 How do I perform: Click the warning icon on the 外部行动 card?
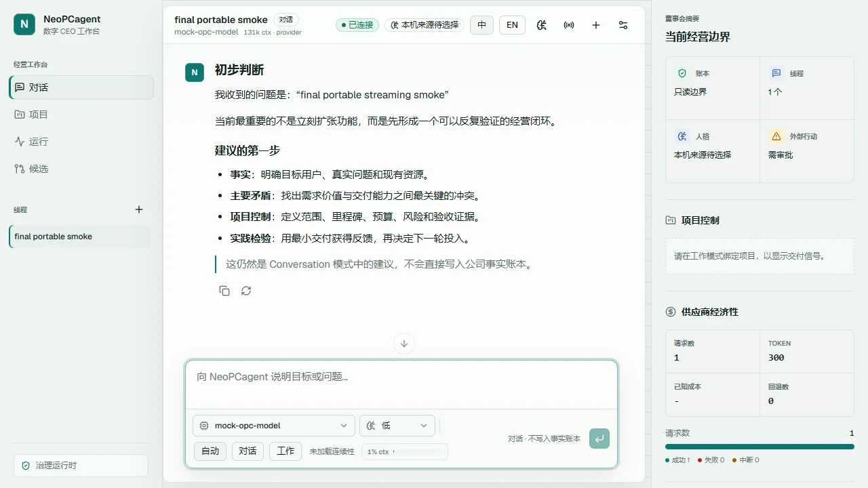point(776,136)
